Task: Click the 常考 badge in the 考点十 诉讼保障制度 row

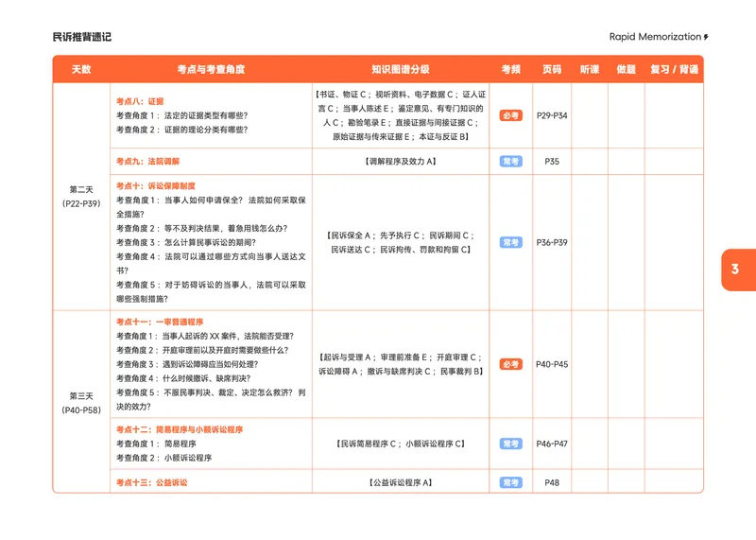Action: [510, 242]
